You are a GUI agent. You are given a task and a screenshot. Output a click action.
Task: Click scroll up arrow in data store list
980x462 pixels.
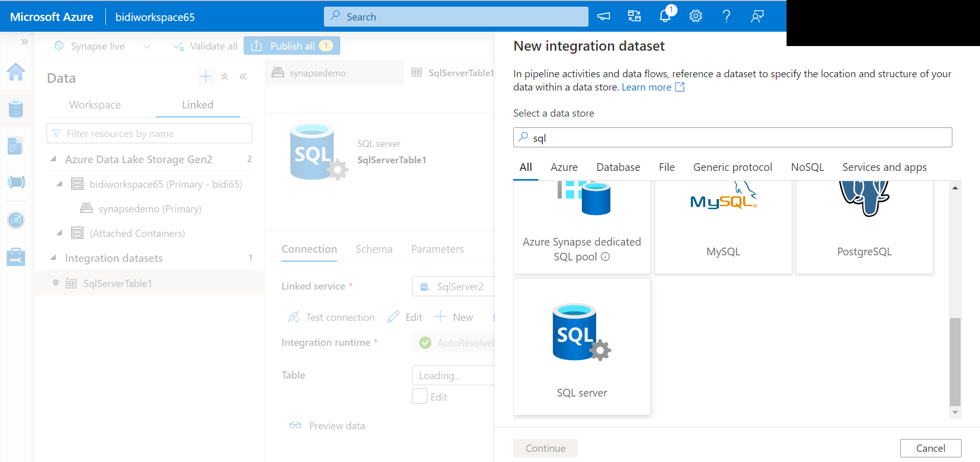pyautogui.click(x=955, y=188)
